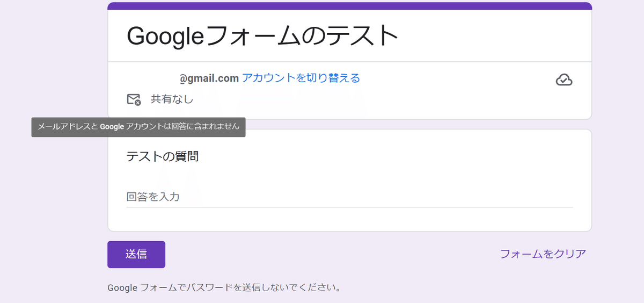This screenshot has width=644, height=303.
Task: Click the gray email-not-included tooltip
Action: pos(138,127)
